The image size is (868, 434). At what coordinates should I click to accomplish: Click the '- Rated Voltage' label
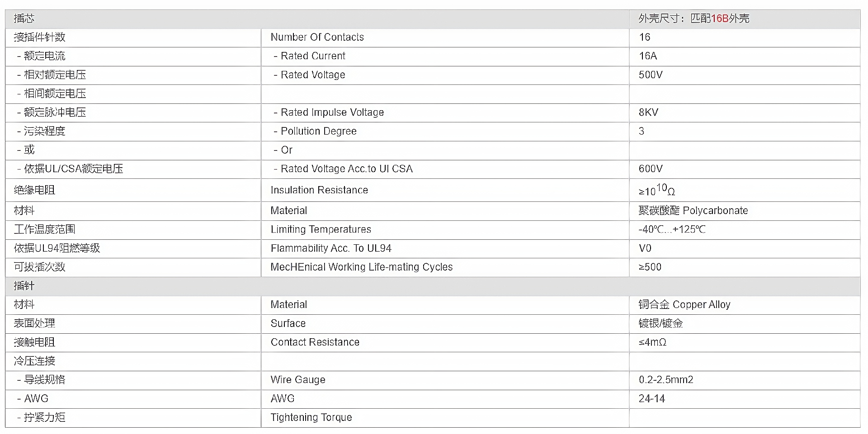pos(309,75)
